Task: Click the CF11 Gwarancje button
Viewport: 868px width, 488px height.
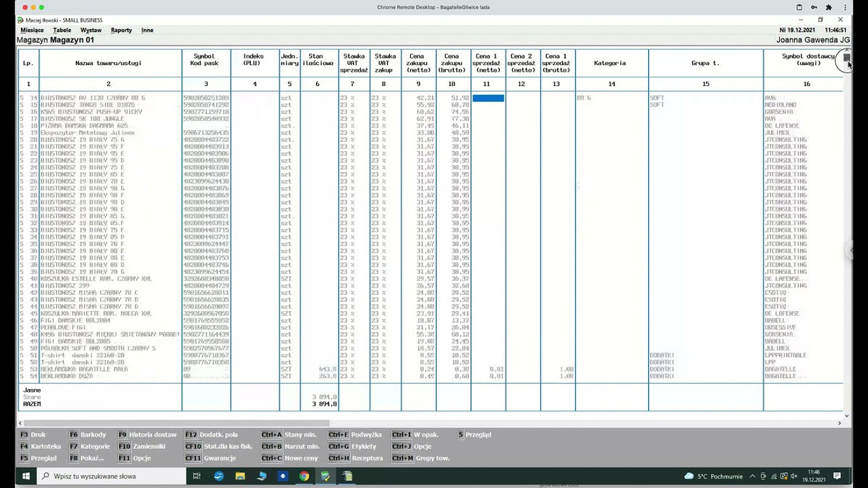Action: tap(210, 458)
